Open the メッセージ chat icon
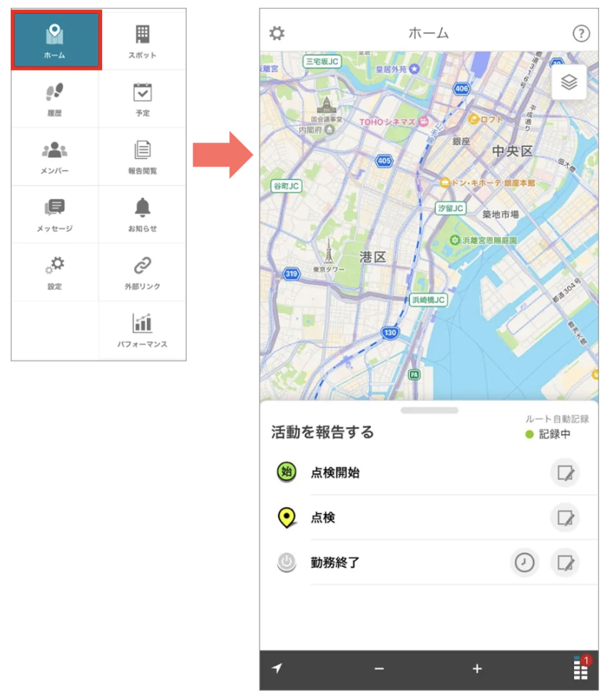 (x=54, y=207)
